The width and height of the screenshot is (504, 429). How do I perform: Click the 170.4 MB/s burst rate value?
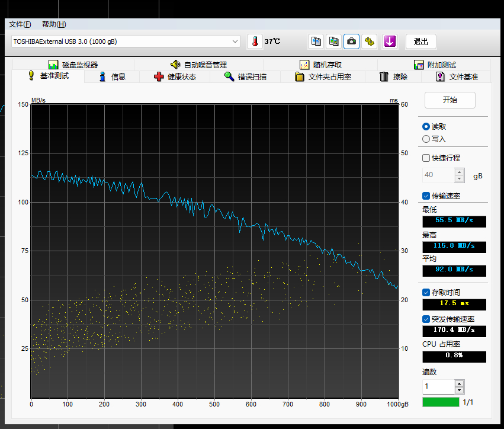[x=454, y=331]
